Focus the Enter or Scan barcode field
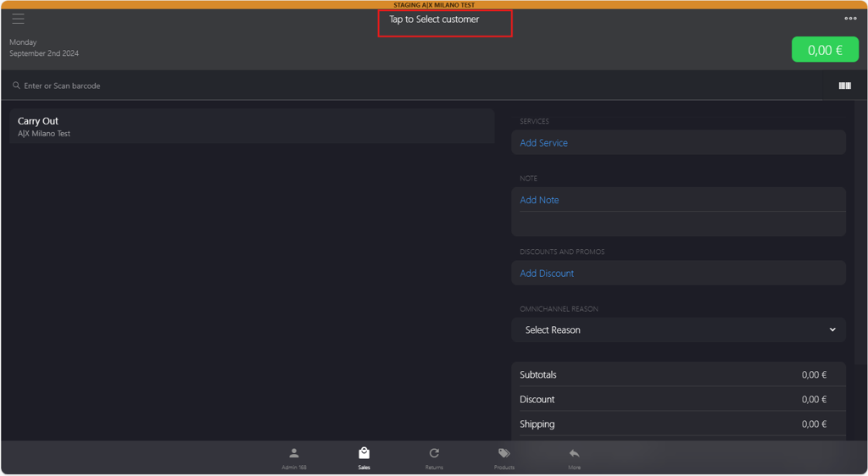 pos(411,86)
